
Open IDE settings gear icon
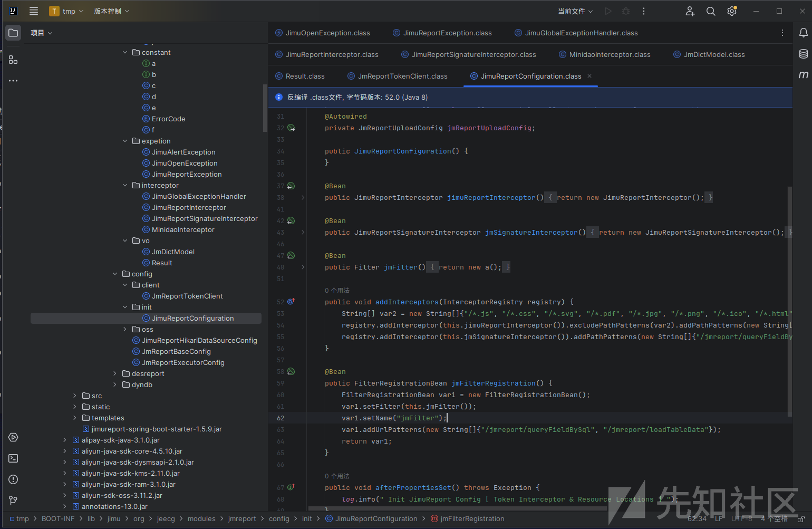pos(731,11)
